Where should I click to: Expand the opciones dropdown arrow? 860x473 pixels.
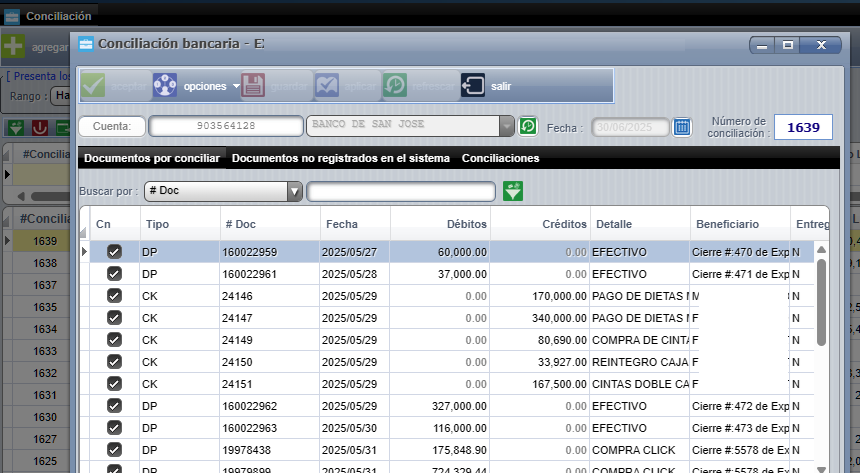click(236, 86)
